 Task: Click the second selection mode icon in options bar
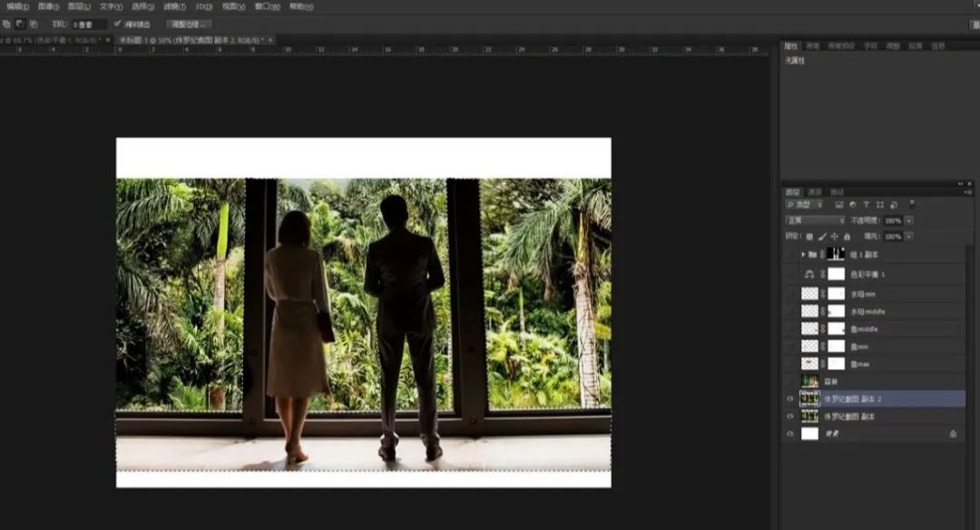20,25
